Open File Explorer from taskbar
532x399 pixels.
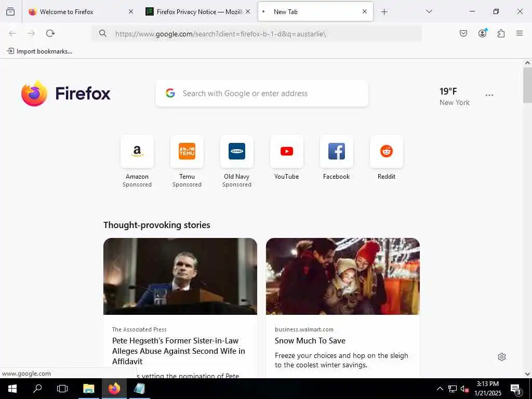point(88,389)
